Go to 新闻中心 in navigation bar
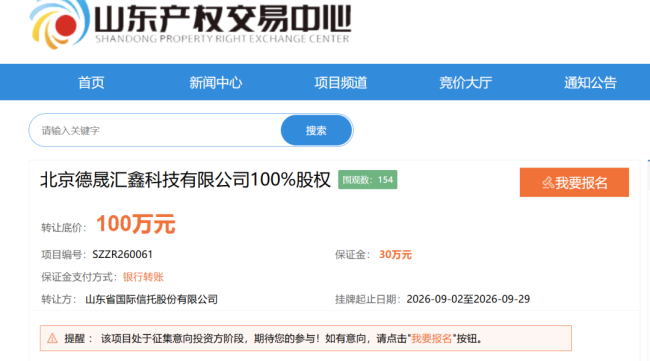Viewport: 650px width, 361px height. [216, 82]
